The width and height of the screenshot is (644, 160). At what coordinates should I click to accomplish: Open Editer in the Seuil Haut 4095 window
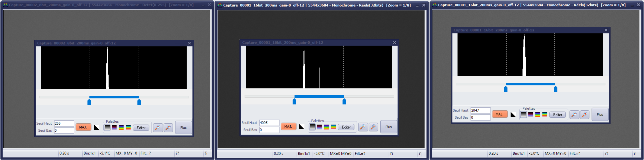pos(346,127)
